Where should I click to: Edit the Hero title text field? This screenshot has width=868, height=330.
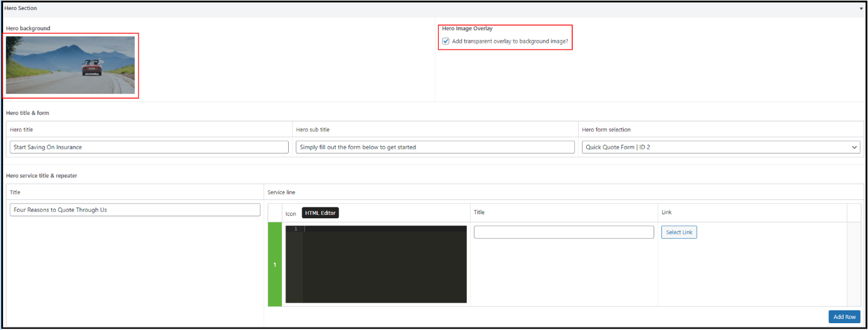pos(149,147)
